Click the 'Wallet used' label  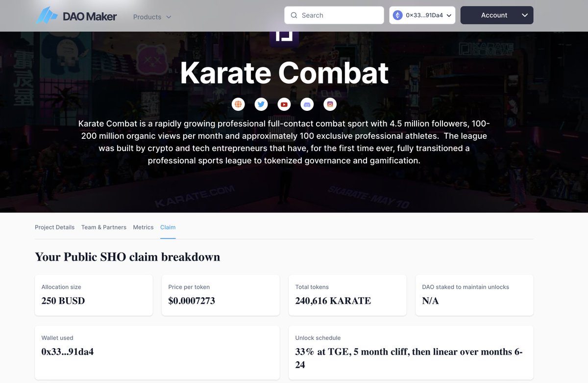(x=57, y=338)
